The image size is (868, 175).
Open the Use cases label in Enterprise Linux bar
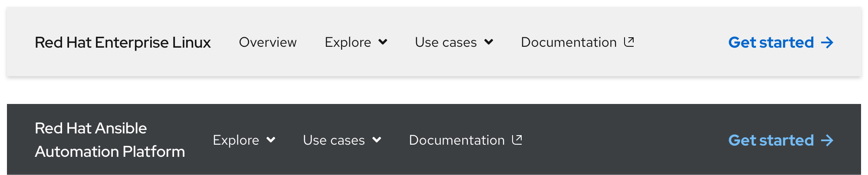[446, 42]
